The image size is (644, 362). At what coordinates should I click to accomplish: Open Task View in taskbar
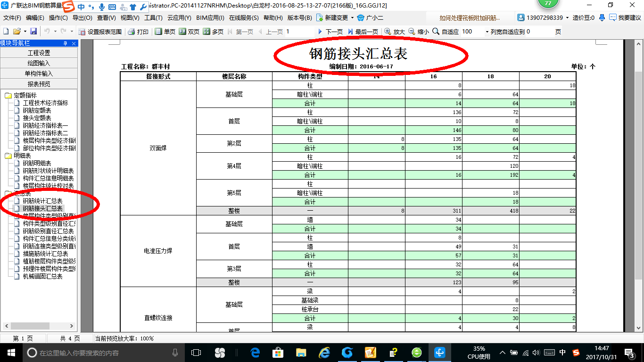196,352
